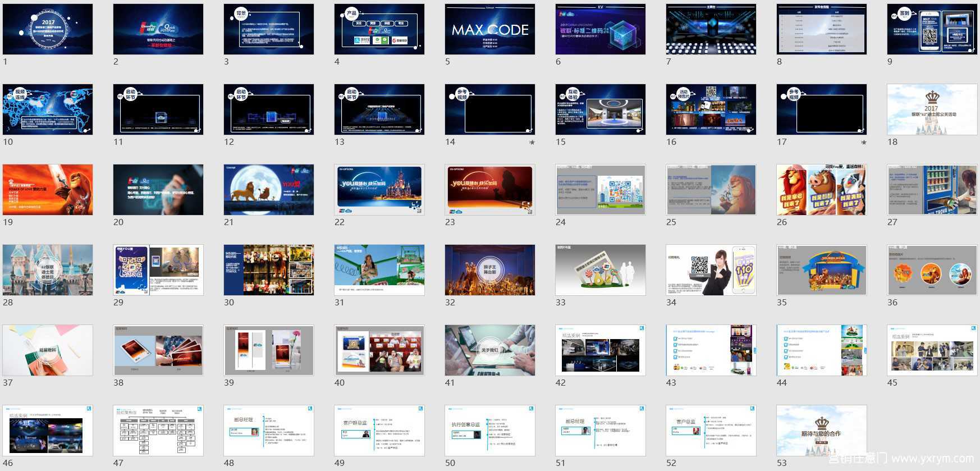
Task: Select slide 43, checklist with purple event photos
Action: [711, 350]
